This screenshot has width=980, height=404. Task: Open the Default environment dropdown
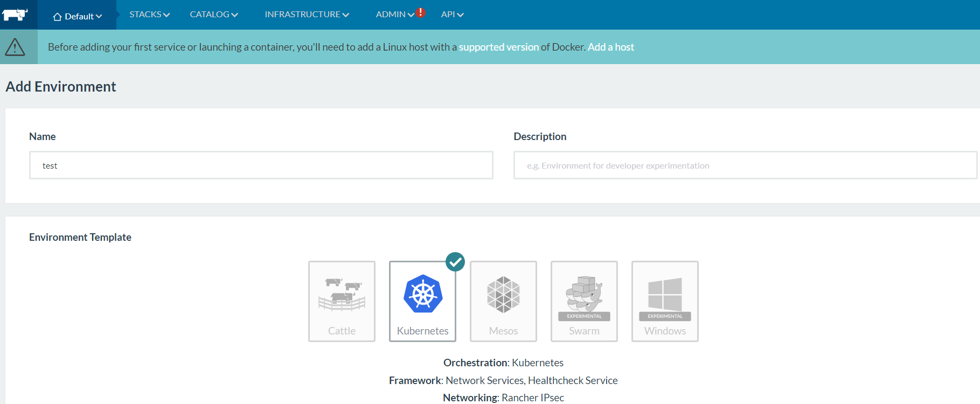click(x=77, y=16)
